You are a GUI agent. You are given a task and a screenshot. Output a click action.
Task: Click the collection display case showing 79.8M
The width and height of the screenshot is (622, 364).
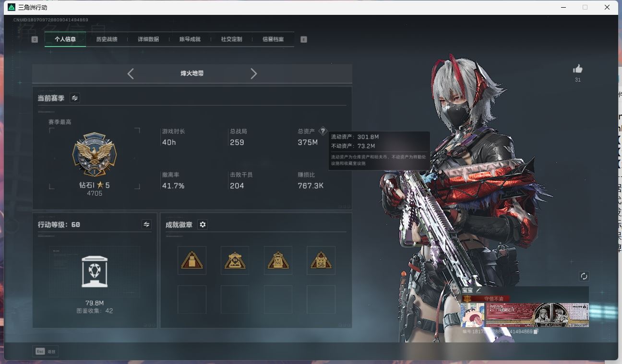coord(95,271)
